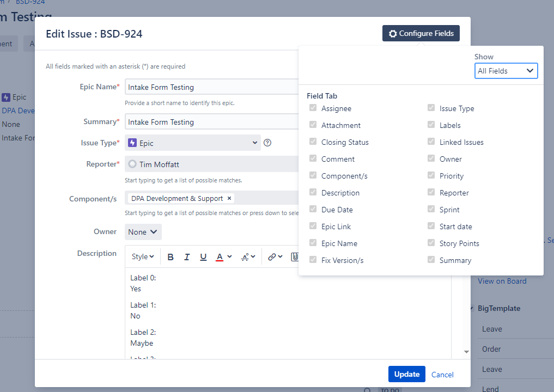Image resolution: width=554 pixels, height=392 pixels.
Task: Open the text color picker
Action: tap(224, 257)
